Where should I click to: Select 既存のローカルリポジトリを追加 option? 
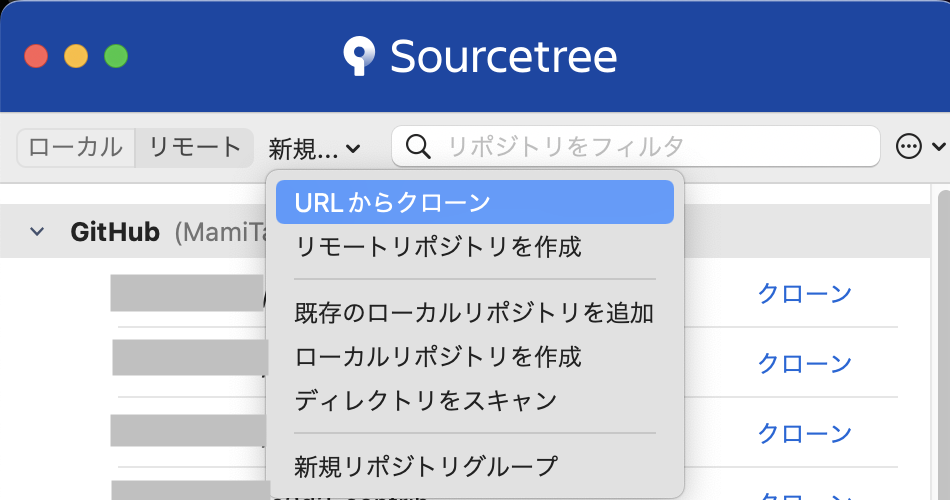pyautogui.click(x=474, y=313)
